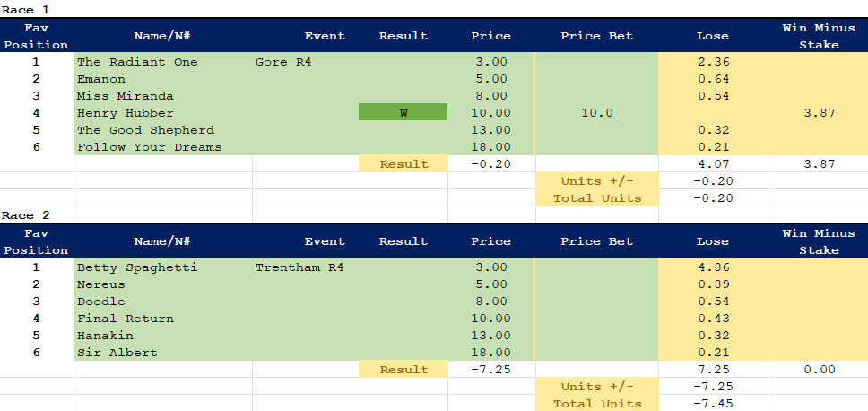Select the Race 1 label cell

click(26, 9)
